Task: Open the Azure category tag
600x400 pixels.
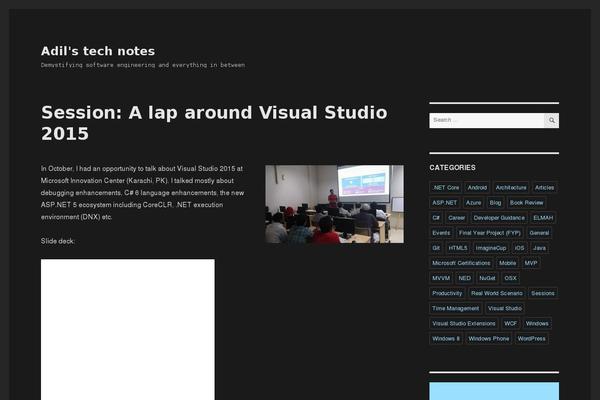Action: tap(473, 202)
